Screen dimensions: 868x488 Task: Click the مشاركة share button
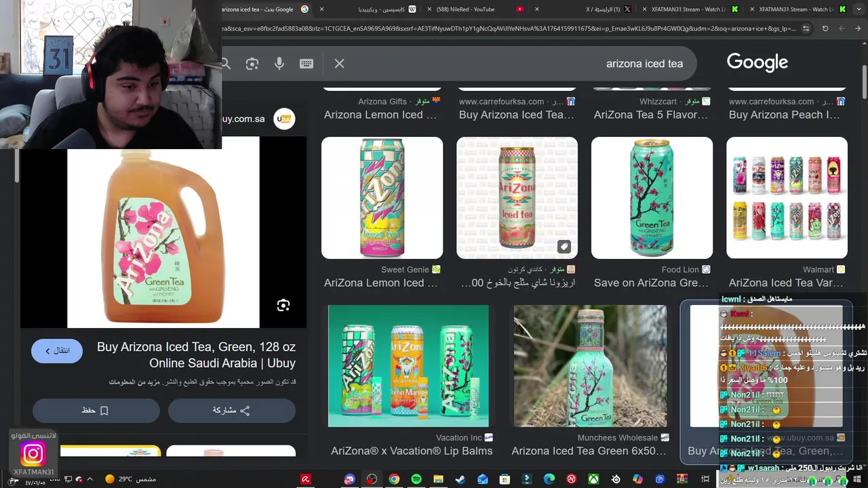coord(231,410)
